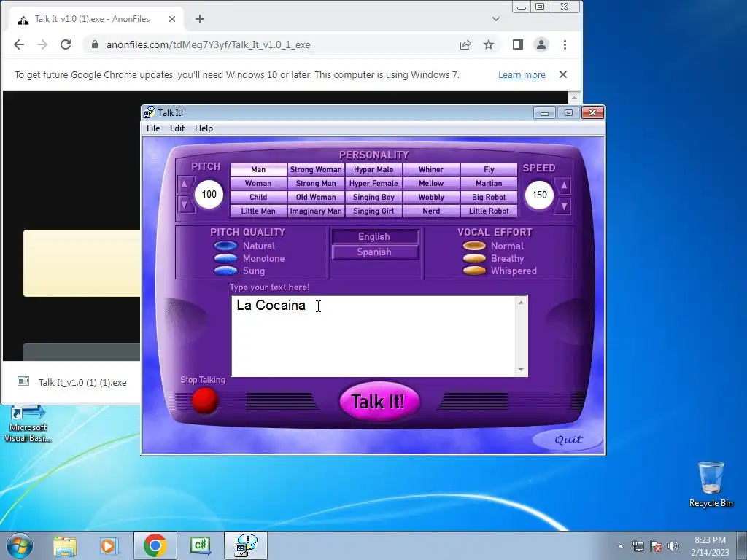This screenshot has height=560, width=747.
Task: Select the Imaginary Man personality
Action: point(316,211)
